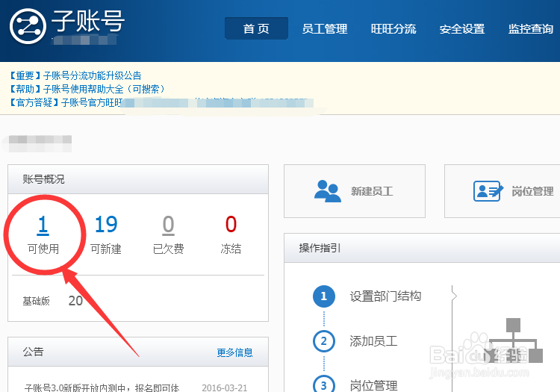Select step 3 circle 岗位管理
560x392 pixels.
click(x=324, y=384)
